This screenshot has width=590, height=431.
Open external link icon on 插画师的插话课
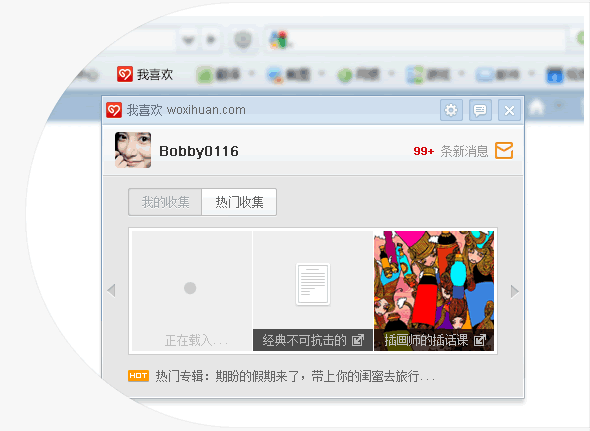480,340
